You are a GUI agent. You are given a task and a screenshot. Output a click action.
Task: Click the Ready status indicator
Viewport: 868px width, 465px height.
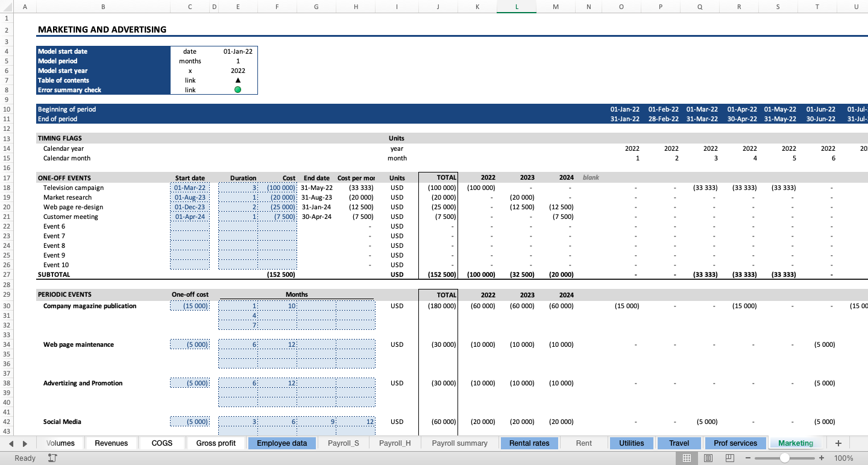pyautogui.click(x=25, y=458)
